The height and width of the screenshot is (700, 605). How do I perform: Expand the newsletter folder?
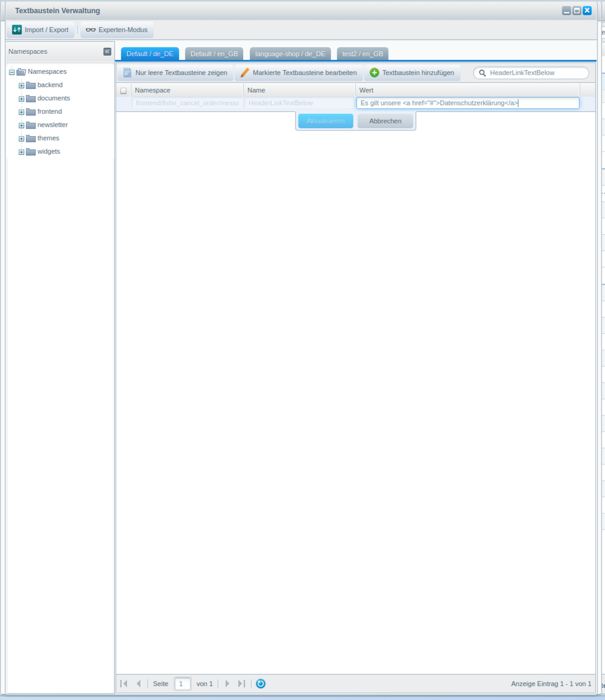[x=21, y=125]
